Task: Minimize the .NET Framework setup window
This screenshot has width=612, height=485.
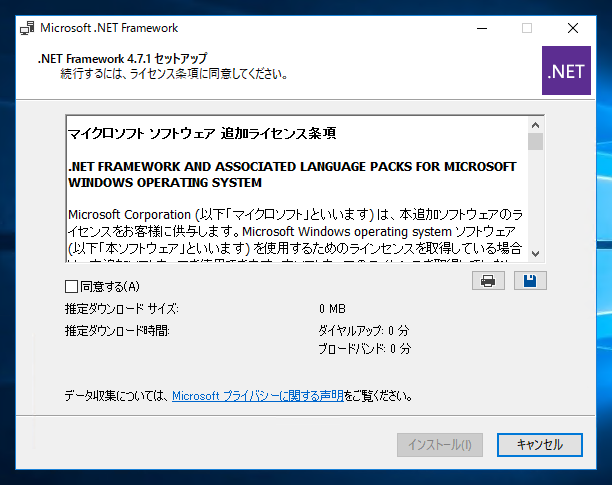Action: click(482, 28)
